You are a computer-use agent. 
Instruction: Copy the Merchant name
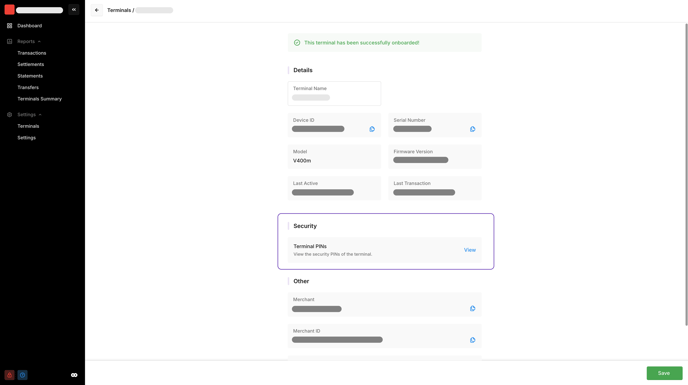[x=473, y=309]
